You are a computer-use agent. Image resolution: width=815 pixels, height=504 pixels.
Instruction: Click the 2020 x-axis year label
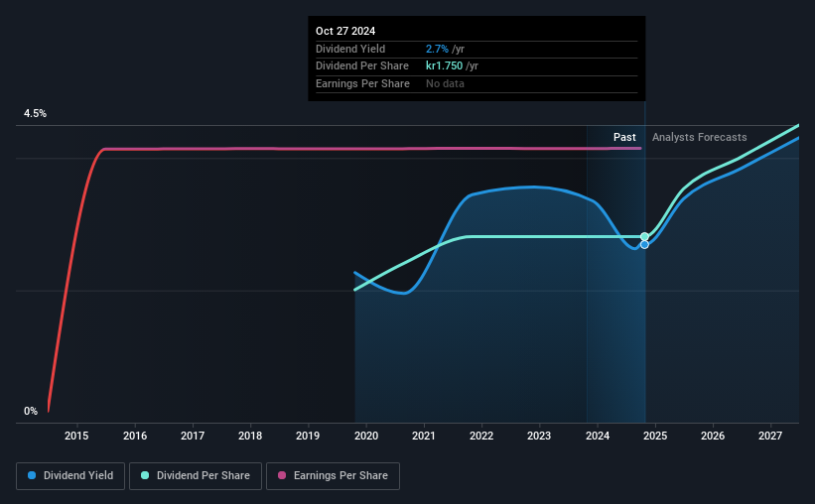point(366,436)
